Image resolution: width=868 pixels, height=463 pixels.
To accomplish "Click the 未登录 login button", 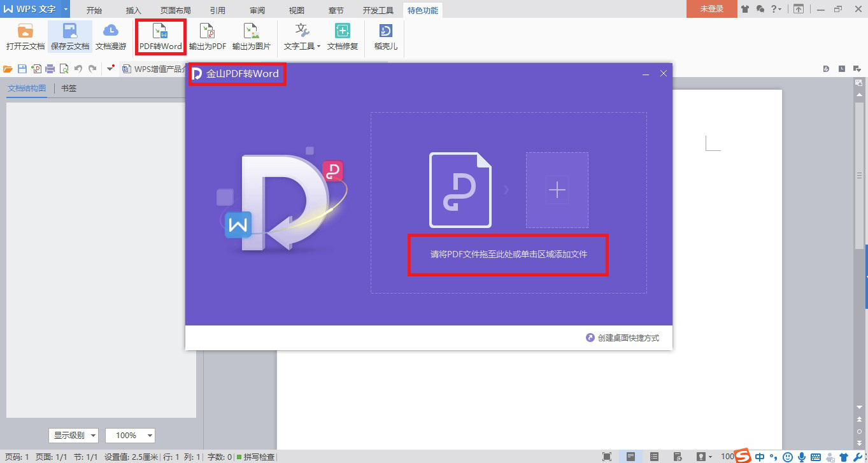I will pos(711,9).
